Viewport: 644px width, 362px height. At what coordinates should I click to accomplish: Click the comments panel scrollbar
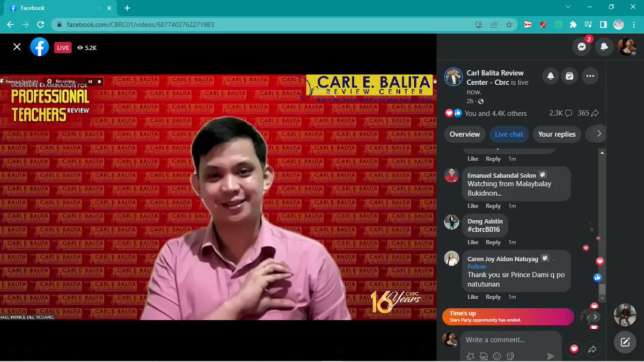click(x=602, y=290)
